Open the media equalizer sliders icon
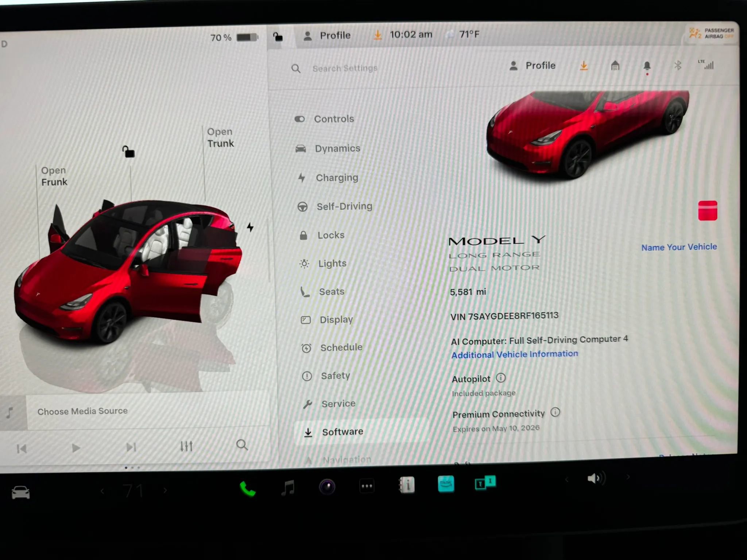The height and width of the screenshot is (560, 747). [x=186, y=446]
